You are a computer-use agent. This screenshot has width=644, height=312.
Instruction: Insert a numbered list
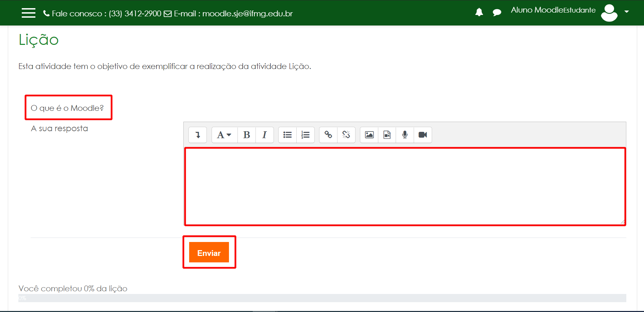tap(306, 135)
